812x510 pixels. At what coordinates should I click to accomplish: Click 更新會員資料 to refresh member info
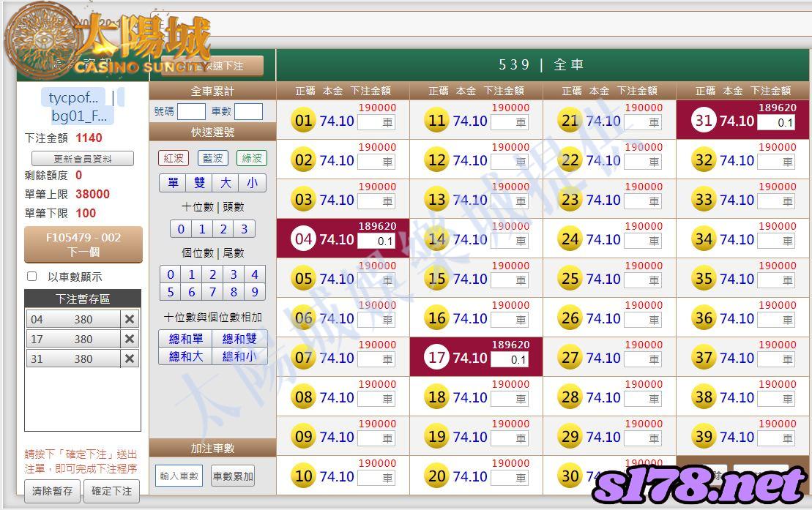[83, 159]
